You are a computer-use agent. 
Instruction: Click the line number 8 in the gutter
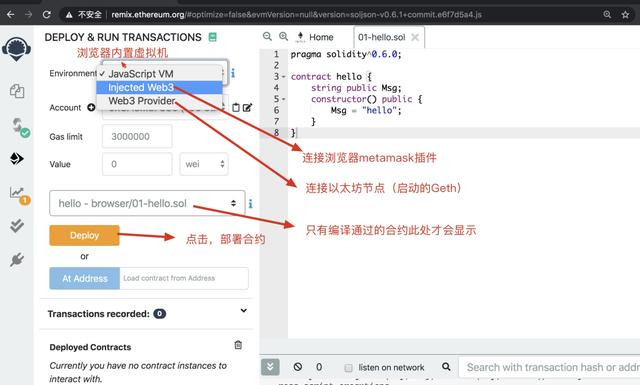[x=276, y=132]
